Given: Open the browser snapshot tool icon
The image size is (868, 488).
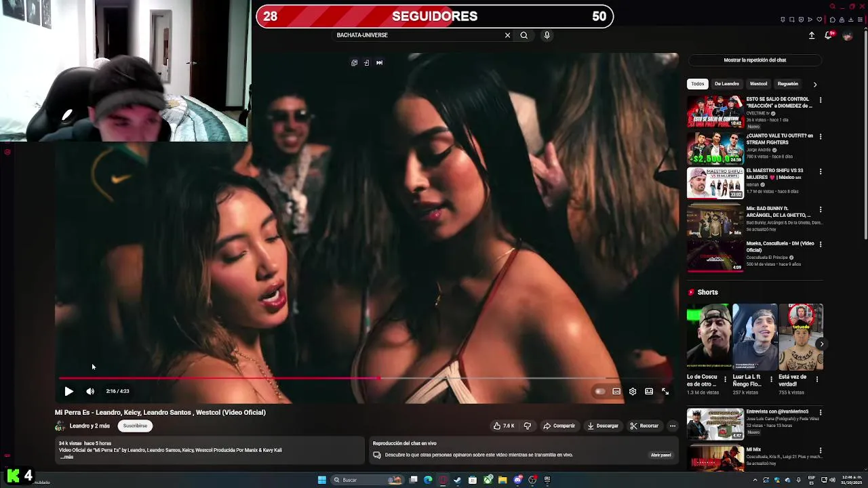Looking at the screenshot, I should pyautogui.click(x=791, y=20).
